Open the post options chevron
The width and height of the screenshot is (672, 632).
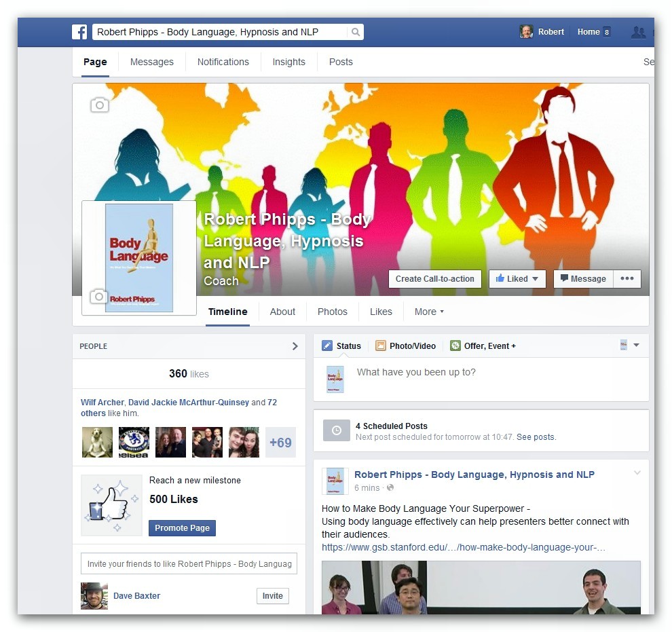637,472
